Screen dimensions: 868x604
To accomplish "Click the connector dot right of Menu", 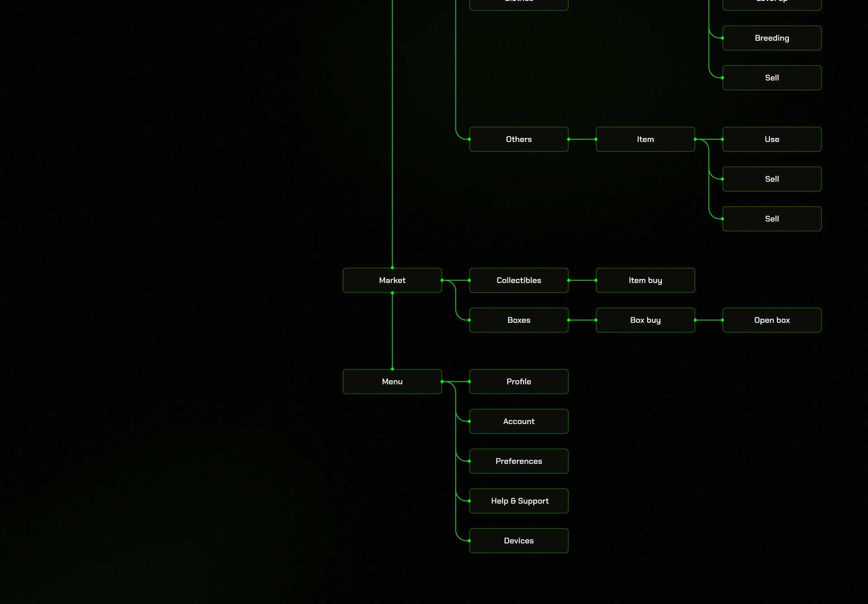I will tap(442, 382).
